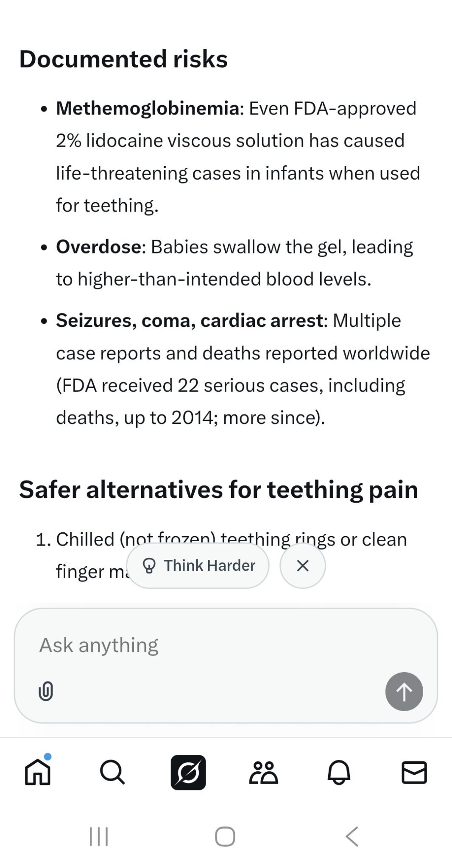Tap the Safer alternatives for teething pain heading

[x=218, y=490]
